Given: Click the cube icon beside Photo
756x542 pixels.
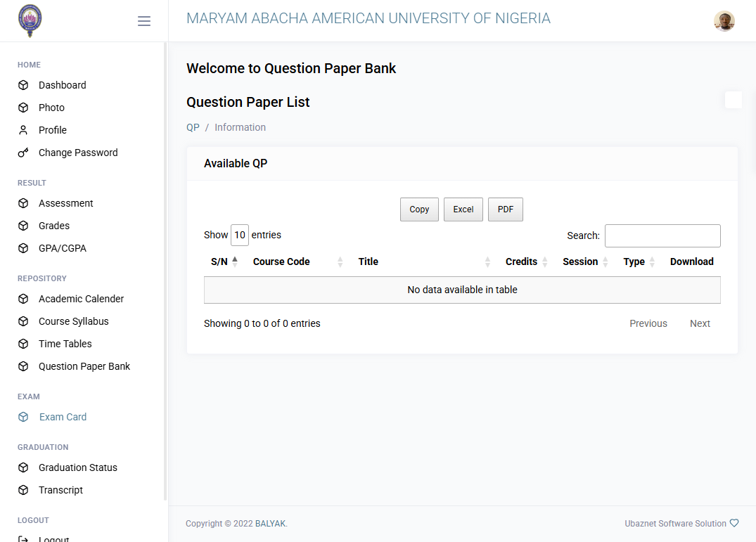Looking at the screenshot, I should [23, 108].
